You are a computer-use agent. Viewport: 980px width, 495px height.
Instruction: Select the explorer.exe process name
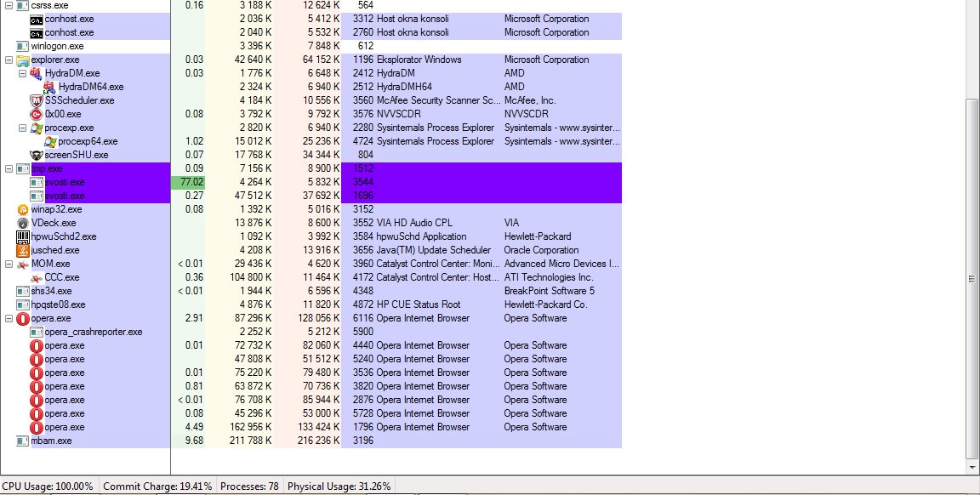[55, 60]
